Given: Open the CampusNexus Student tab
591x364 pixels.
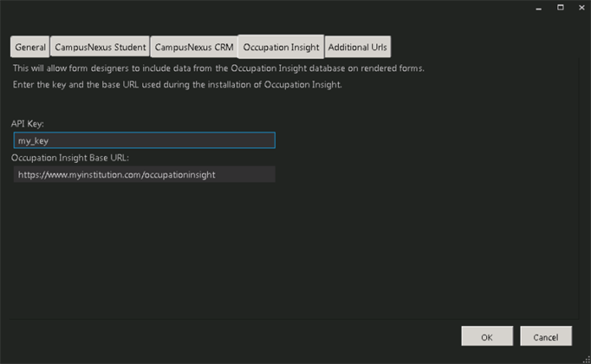Looking at the screenshot, I should pyautogui.click(x=100, y=47).
